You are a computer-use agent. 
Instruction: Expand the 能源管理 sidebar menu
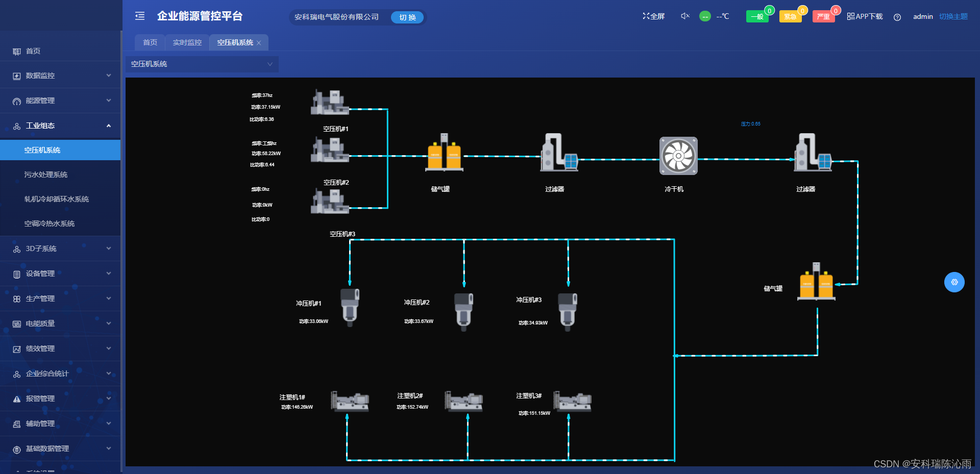tap(60, 101)
